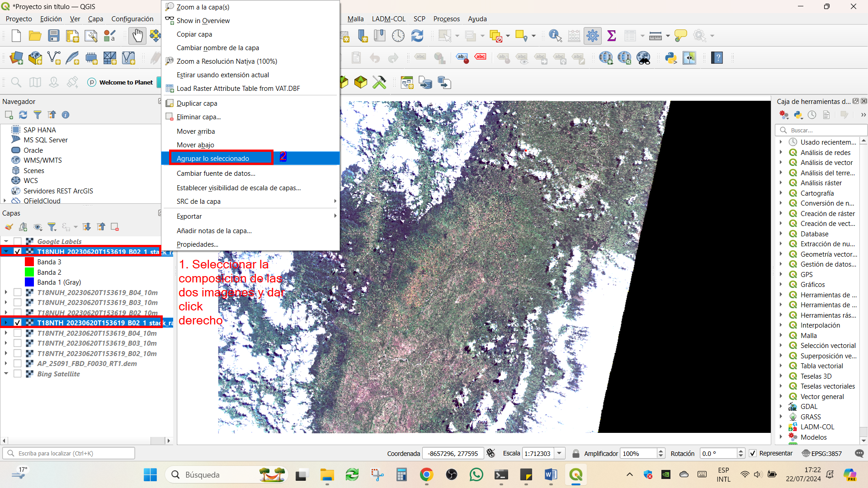Click the Refresh map icon
This screenshot has height=488, width=868.
point(417,36)
